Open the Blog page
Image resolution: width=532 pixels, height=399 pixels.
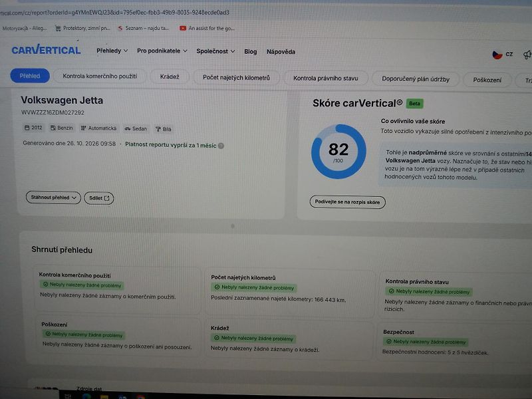pyautogui.click(x=251, y=52)
